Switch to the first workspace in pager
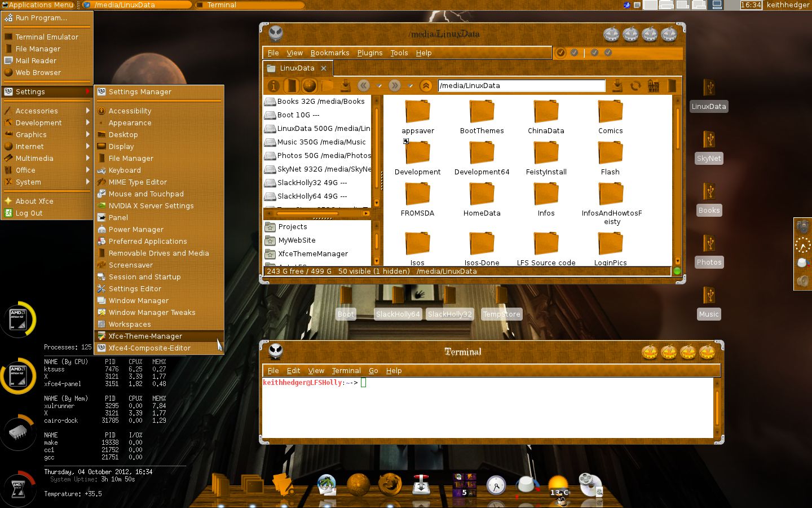This screenshot has width=812, height=508. click(x=650, y=5)
